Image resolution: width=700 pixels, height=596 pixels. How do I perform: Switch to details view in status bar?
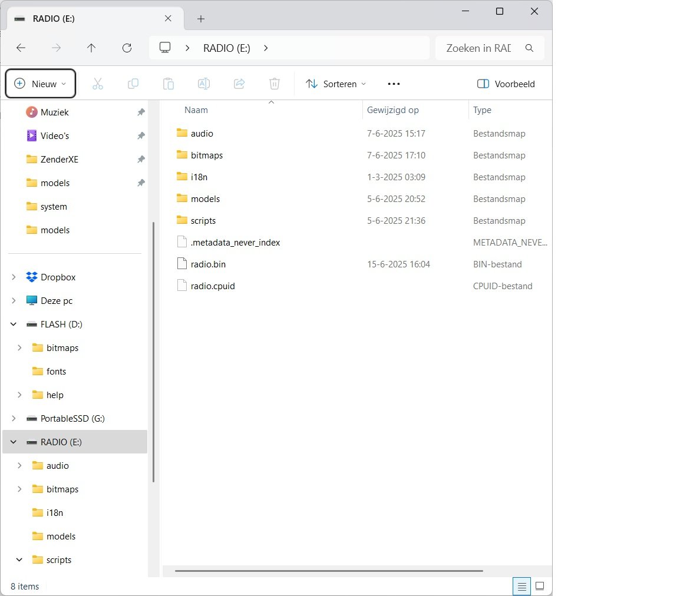click(521, 586)
